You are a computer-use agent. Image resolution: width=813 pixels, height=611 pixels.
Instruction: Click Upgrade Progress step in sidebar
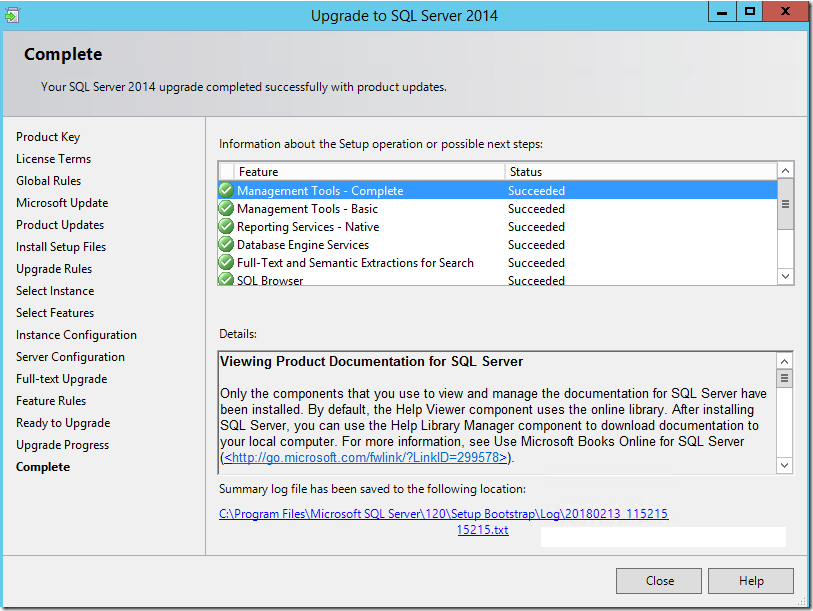pyautogui.click(x=63, y=445)
